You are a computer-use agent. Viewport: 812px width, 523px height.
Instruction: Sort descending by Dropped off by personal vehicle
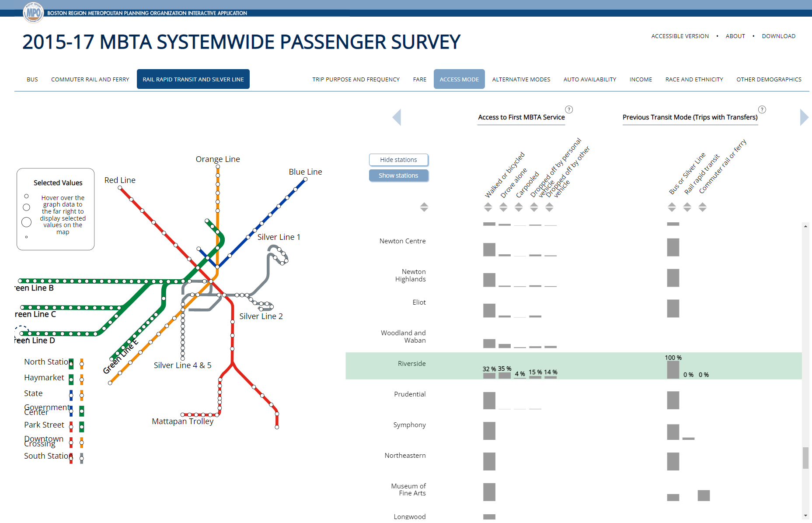coord(534,210)
